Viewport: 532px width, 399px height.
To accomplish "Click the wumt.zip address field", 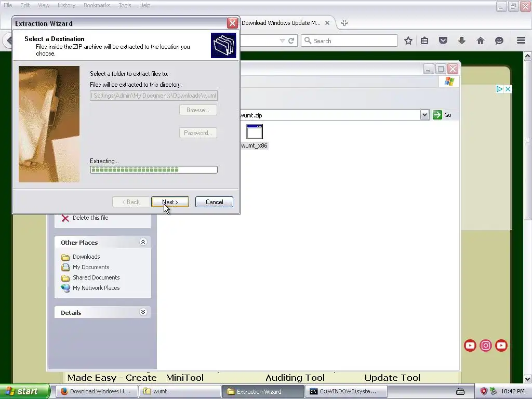I will click(330, 115).
